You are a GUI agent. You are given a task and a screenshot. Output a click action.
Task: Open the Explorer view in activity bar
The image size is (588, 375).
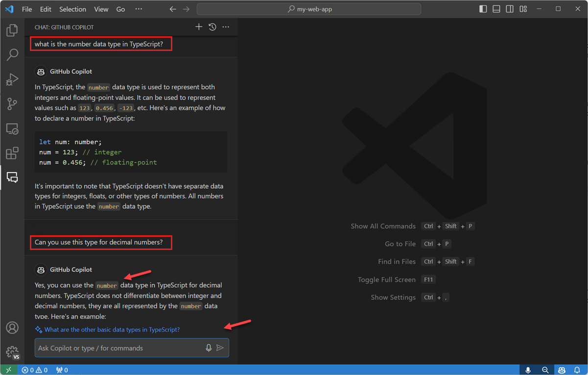(12, 31)
